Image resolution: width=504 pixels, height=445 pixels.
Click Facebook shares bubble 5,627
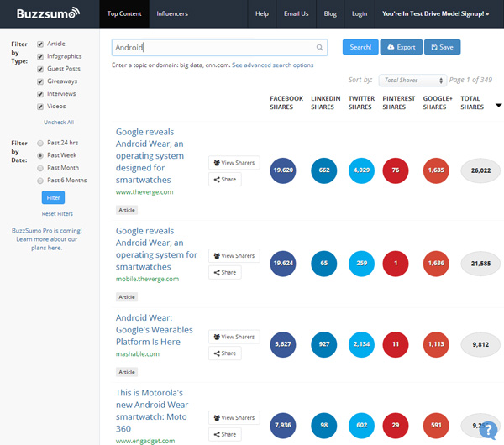(283, 344)
